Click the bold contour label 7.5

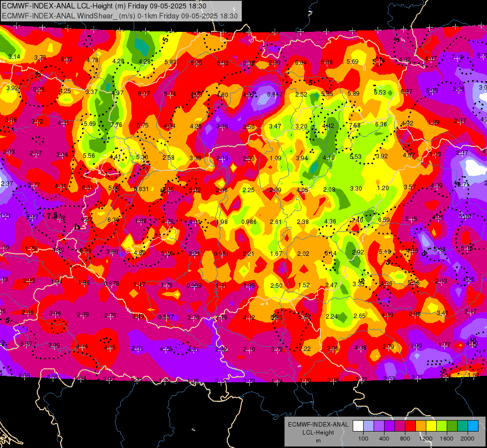(x=52, y=215)
